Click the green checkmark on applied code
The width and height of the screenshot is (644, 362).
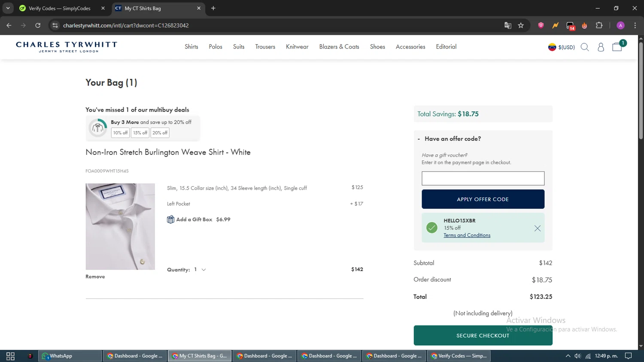coord(432,228)
